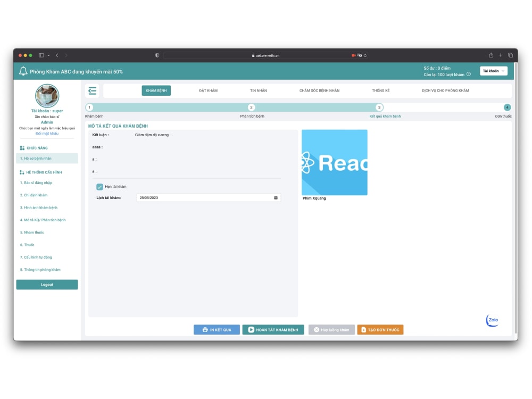
Task: Click Safari forward arrow
Action: [66, 55]
